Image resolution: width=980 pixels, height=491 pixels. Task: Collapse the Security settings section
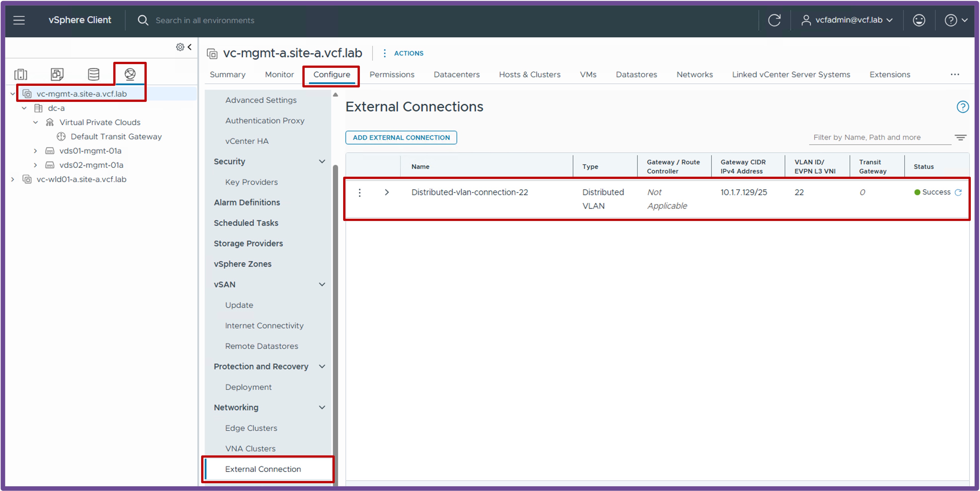point(322,162)
